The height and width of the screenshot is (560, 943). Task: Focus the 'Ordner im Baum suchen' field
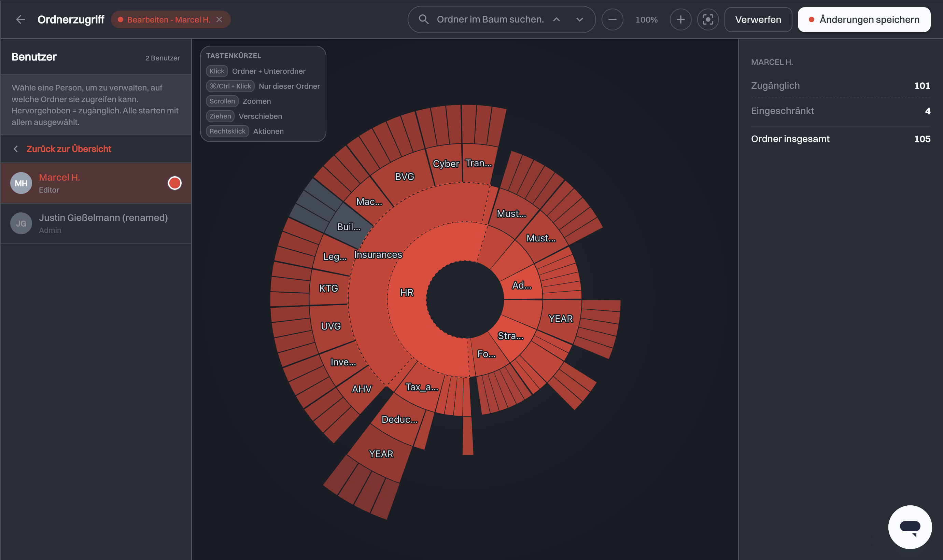(490, 19)
